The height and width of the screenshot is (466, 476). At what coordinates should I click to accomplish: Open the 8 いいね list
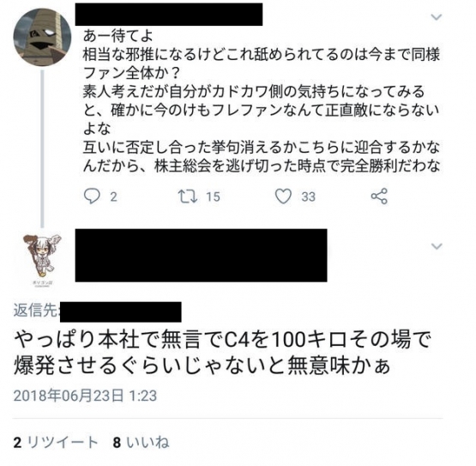141,442
